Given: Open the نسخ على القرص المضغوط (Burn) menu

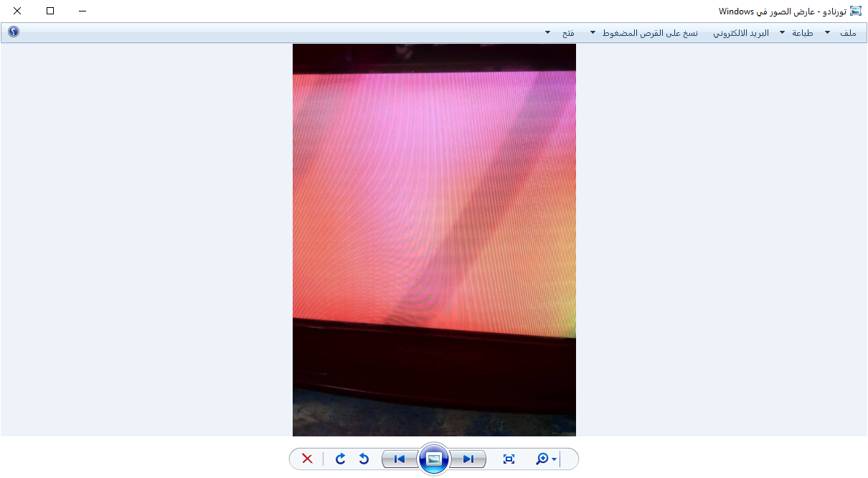Looking at the screenshot, I should click(x=651, y=33).
